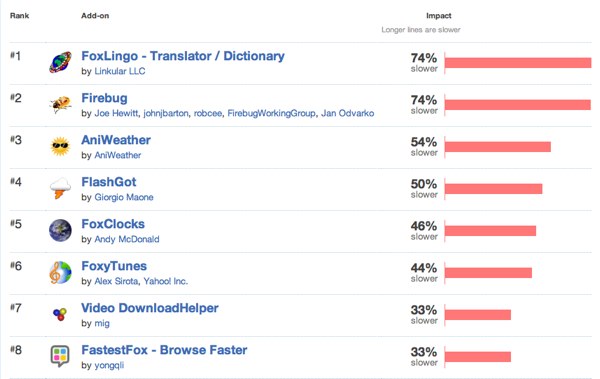Click the FoxLingo 74% impact bar

(x=518, y=63)
